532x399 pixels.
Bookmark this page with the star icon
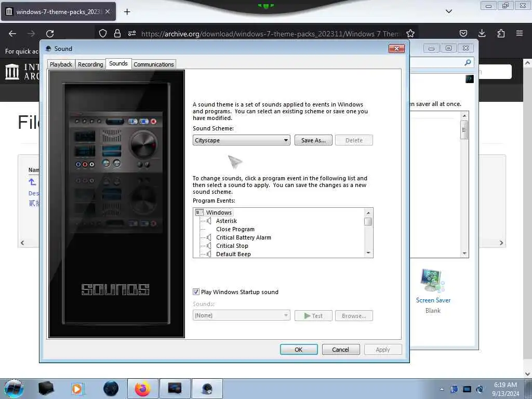(x=410, y=33)
